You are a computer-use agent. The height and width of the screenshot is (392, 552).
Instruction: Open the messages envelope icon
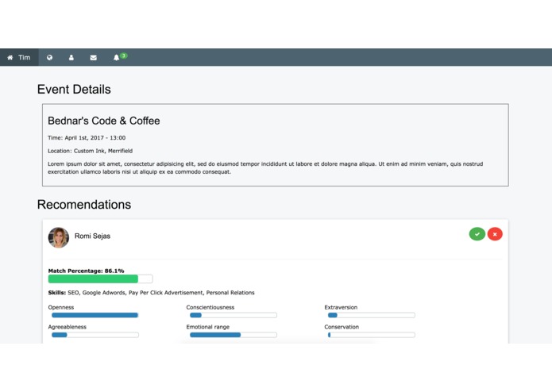93,57
